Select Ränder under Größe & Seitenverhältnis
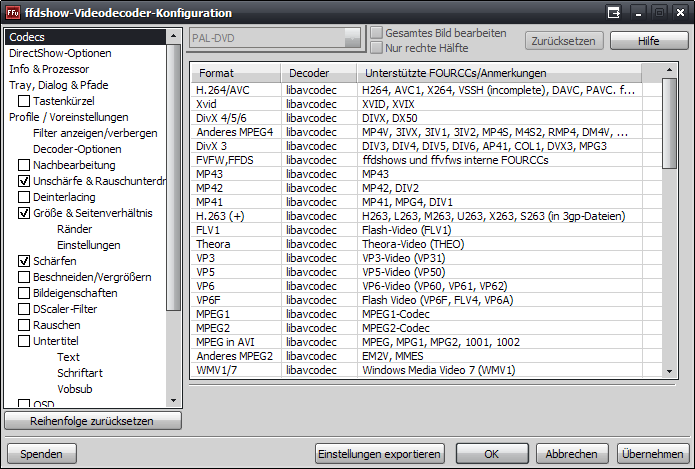The width and height of the screenshot is (695, 469). click(74, 229)
